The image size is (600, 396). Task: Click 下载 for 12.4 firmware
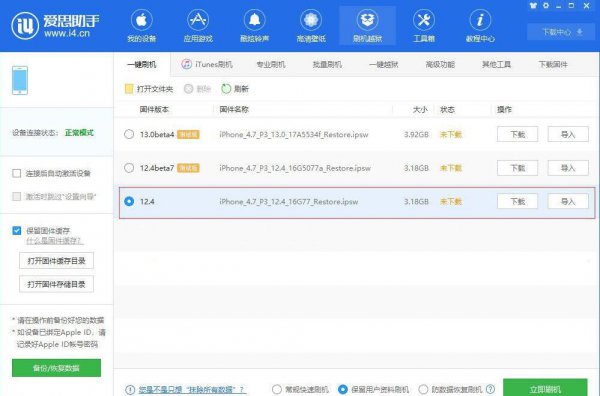pyautogui.click(x=517, y=201)
